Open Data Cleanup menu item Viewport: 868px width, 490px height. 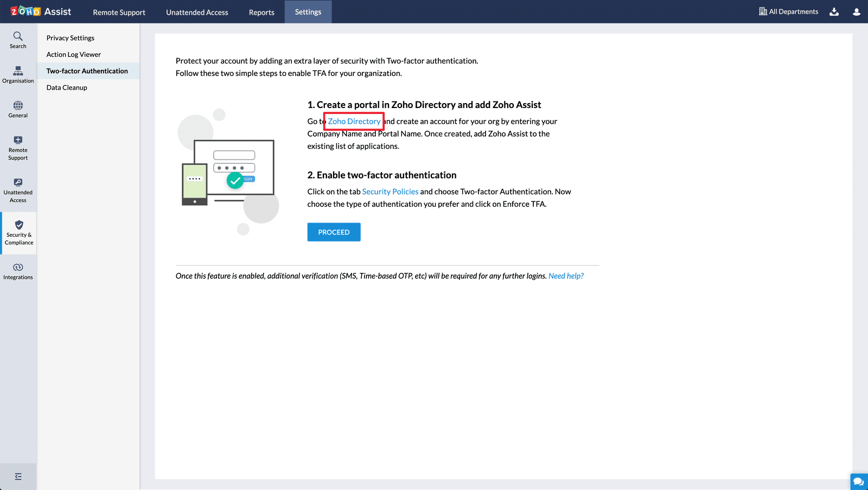67,87
